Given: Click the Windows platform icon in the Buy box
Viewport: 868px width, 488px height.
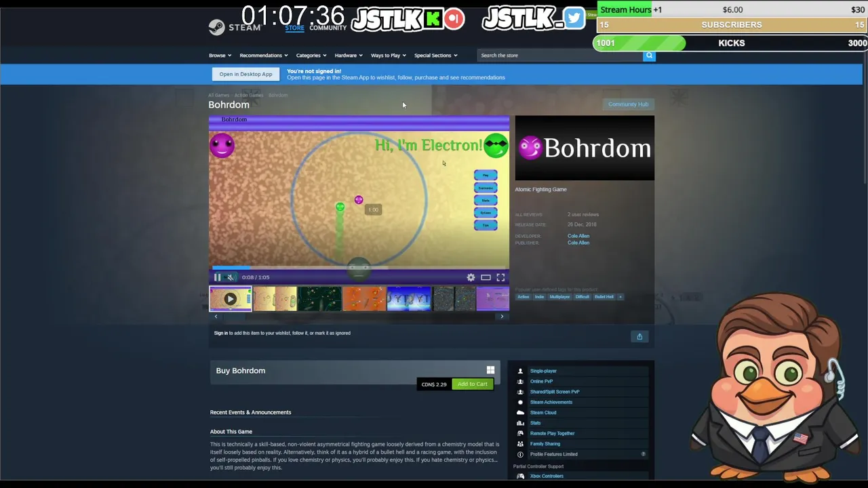Looking at the screenshot, I should click(x=490, y=370).
